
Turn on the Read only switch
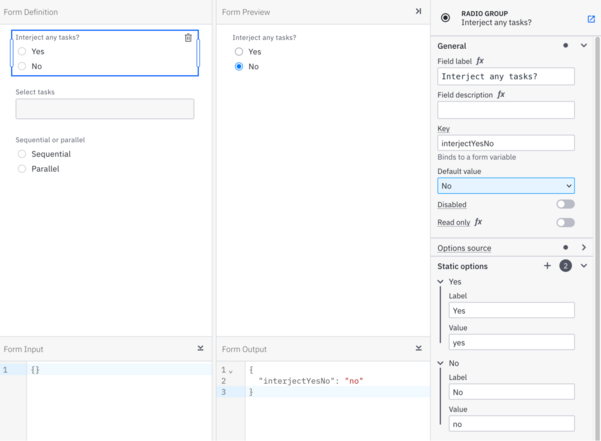(x=565, y=223)
